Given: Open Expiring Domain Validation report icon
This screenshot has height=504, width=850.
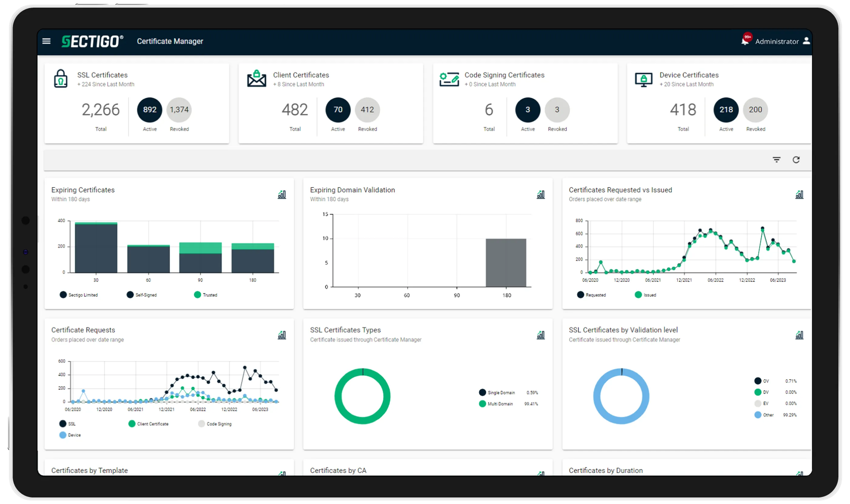Looking at the screenshot, I should 541,195.
